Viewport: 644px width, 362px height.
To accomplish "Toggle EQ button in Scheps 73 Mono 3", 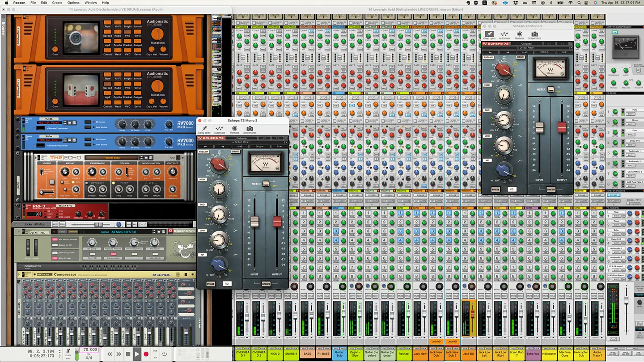I will click(x=227, y=284).
